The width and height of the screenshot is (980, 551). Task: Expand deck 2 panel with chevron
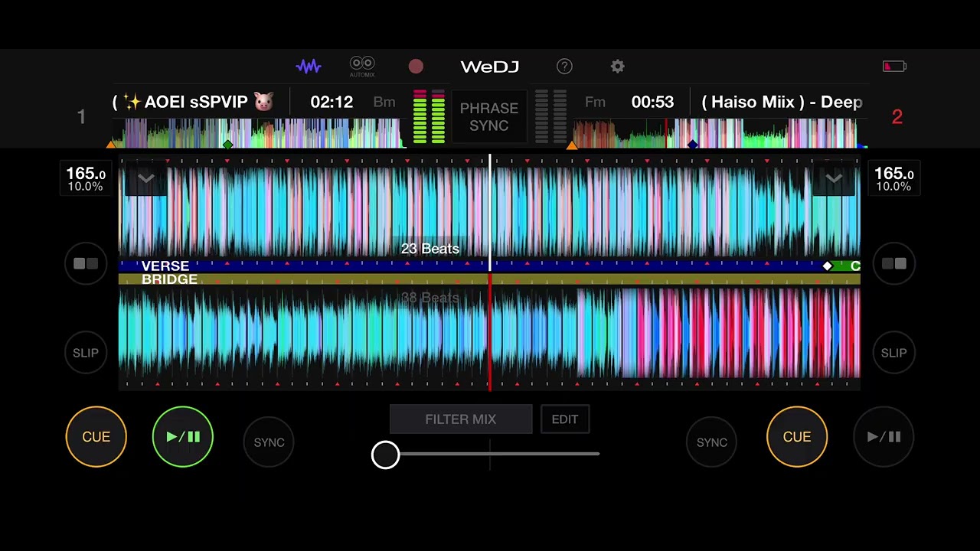click(x=834, y=179)
